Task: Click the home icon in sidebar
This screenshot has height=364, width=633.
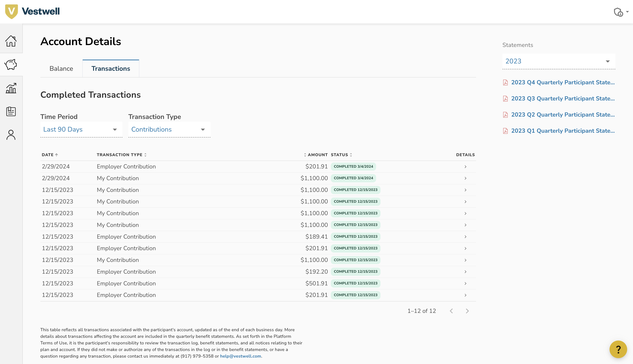Action: click(11, 41)
